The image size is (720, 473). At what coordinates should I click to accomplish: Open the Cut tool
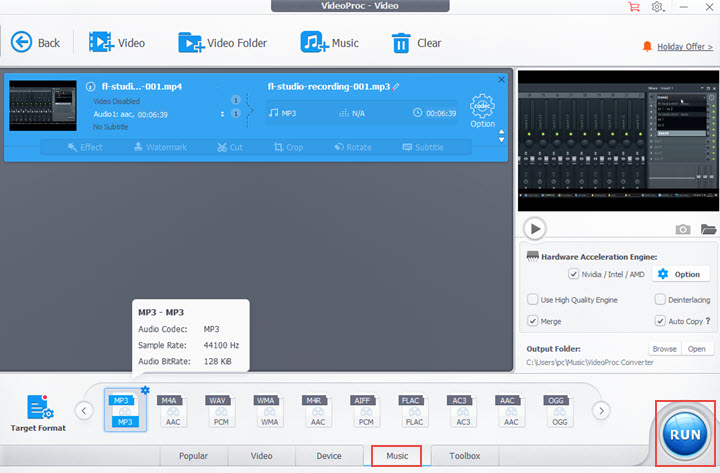pos(230,147)
